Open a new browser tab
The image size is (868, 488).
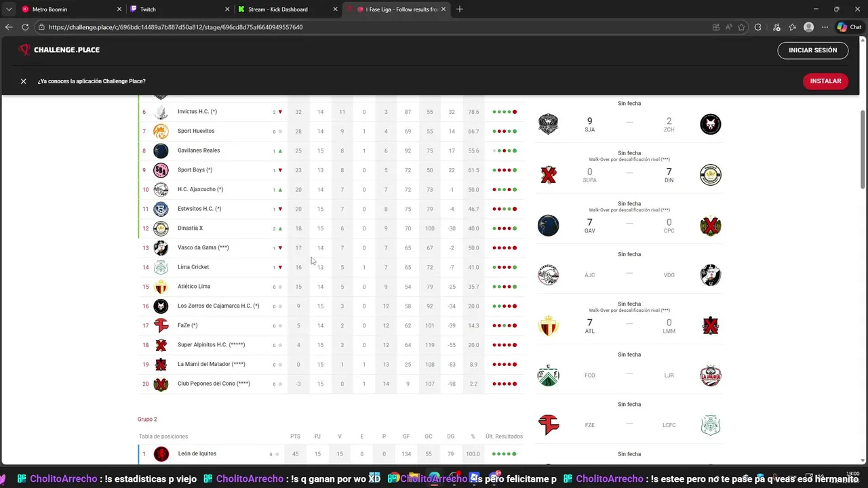(460, 9)
